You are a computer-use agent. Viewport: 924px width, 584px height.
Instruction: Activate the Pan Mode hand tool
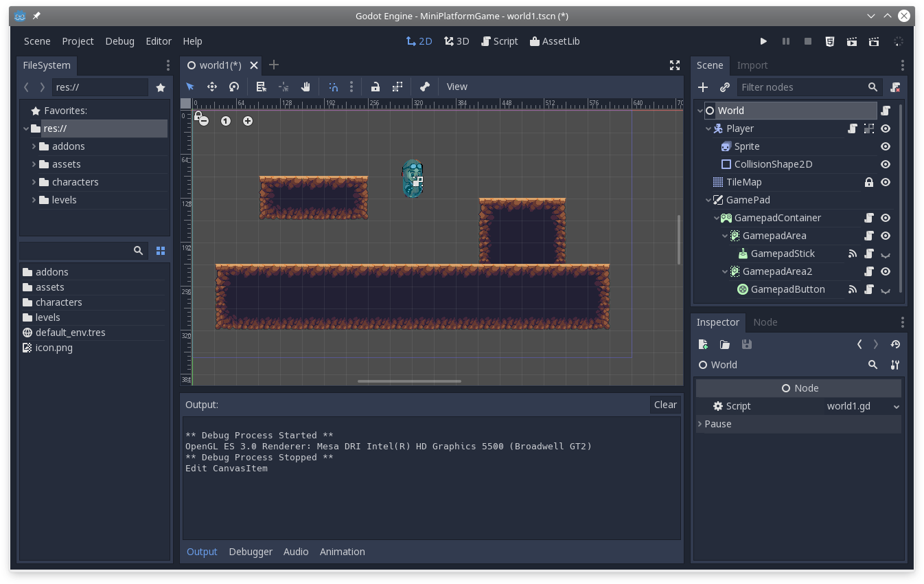point(305,87)
